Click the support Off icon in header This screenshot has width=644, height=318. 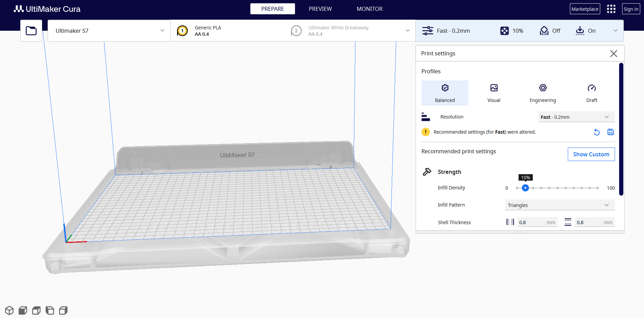pyautogui.click(x=544, y=31)
